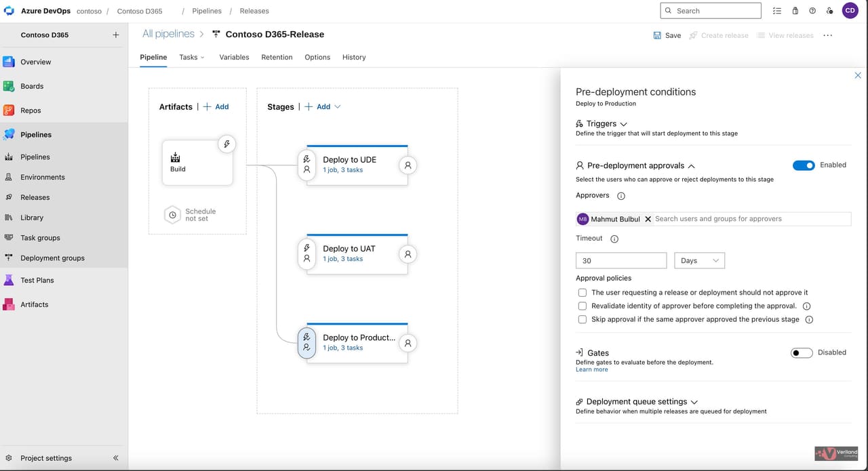Click the Releases breadcrumb in header
This screenshot has width=868, height=471.
[x=254, y=11]
